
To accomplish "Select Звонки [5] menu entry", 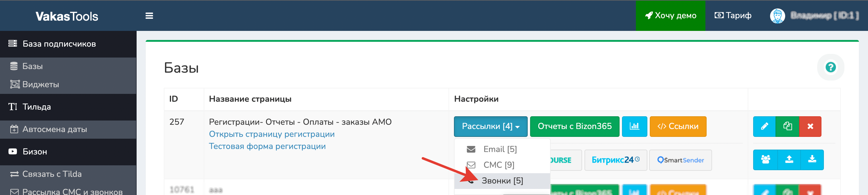I will [x=502, y=181].
